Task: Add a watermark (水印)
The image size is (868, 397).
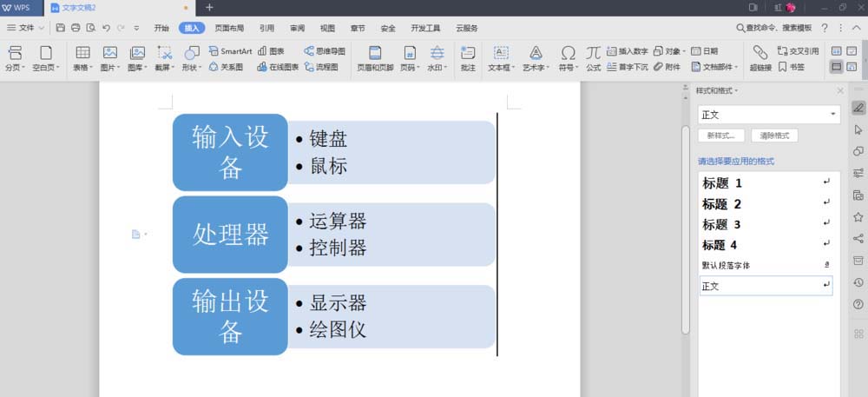Action: [437, 59]
